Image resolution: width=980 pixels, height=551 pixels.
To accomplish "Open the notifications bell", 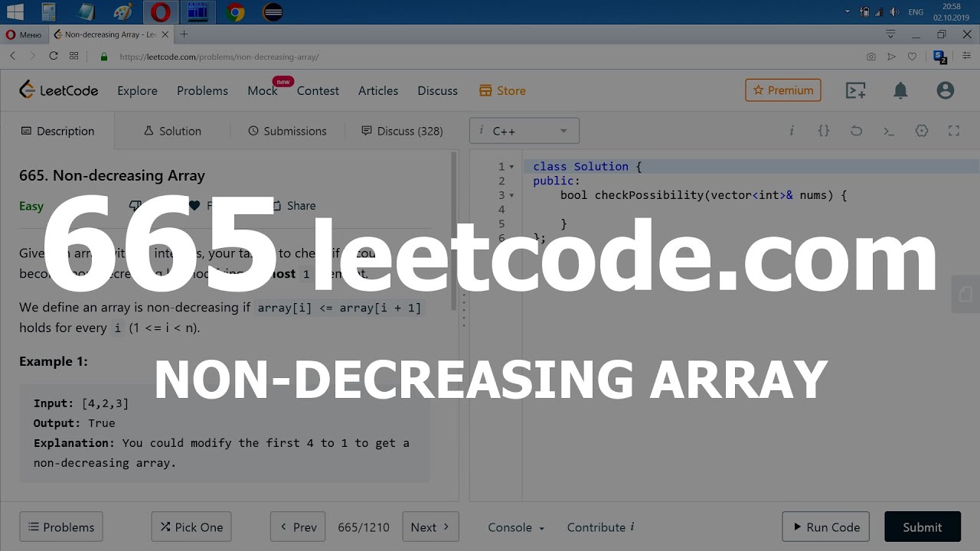I will tap(900, 90).
